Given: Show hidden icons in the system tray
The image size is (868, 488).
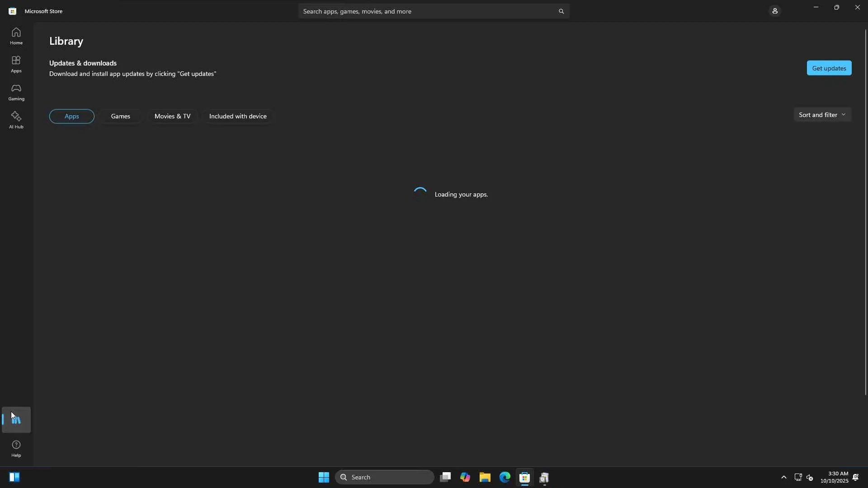Looking at the screenshot, I should [x=784, y=477].
